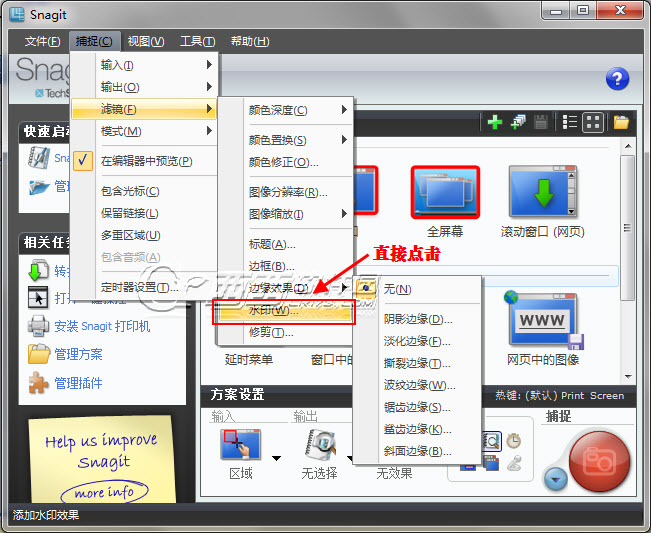651x533 pixels.
Task: Click the 区域 input icon
Action: 241,445
